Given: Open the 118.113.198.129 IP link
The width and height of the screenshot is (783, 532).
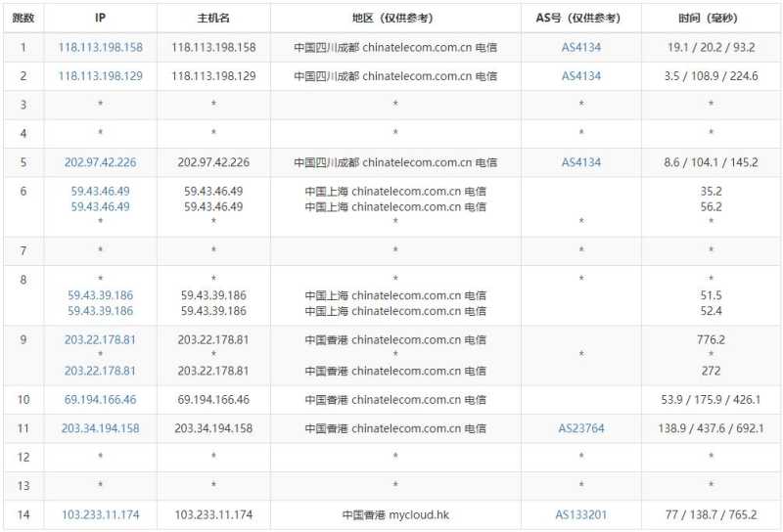Looking at the screenshot, I should tap(101, 76).
